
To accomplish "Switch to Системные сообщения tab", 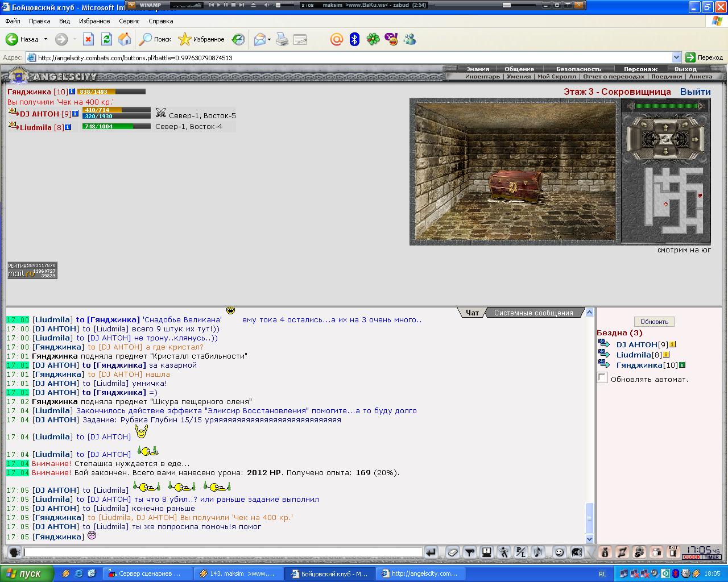I will pyautogui.click(x=533, y=313).
